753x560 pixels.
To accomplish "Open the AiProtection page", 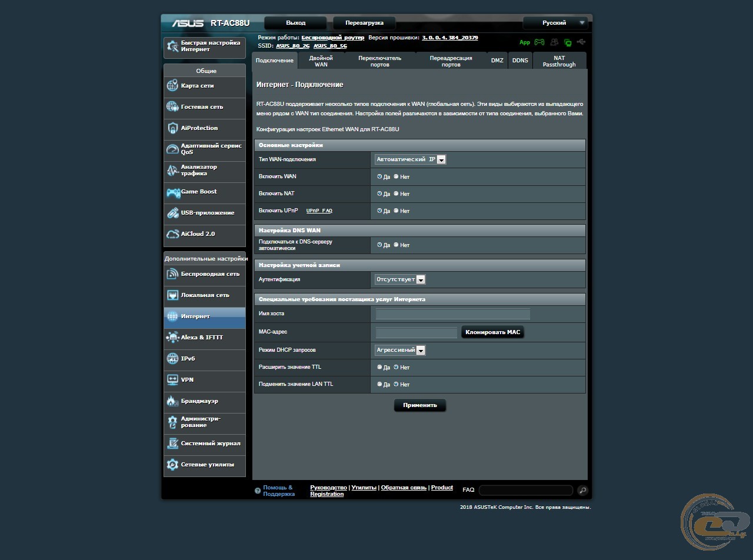I will (205, 129).
